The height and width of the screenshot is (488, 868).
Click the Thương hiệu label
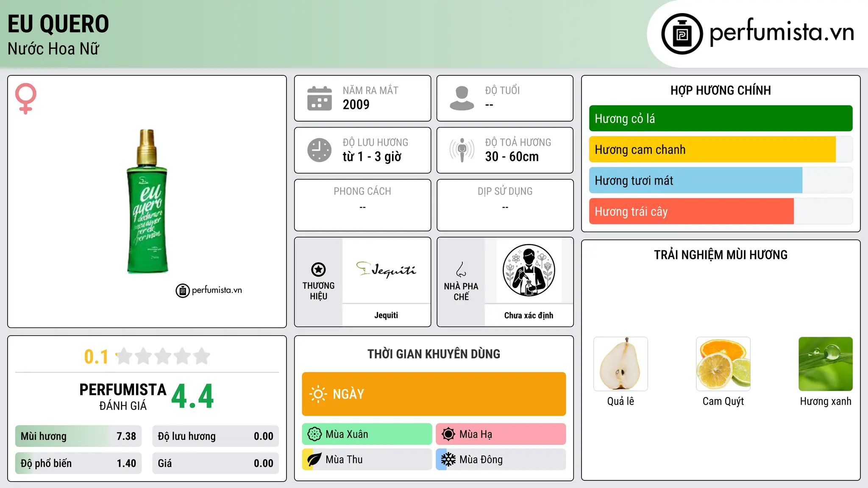pyautogui.click(x=318, y=291)
